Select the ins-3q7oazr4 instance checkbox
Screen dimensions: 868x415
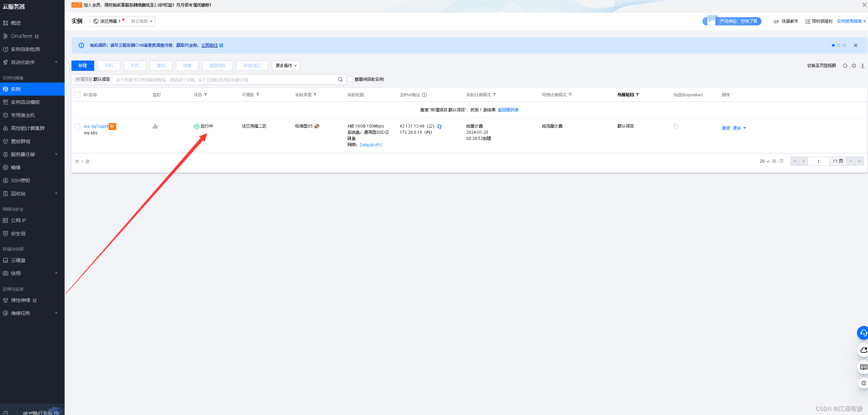[78, 127]
